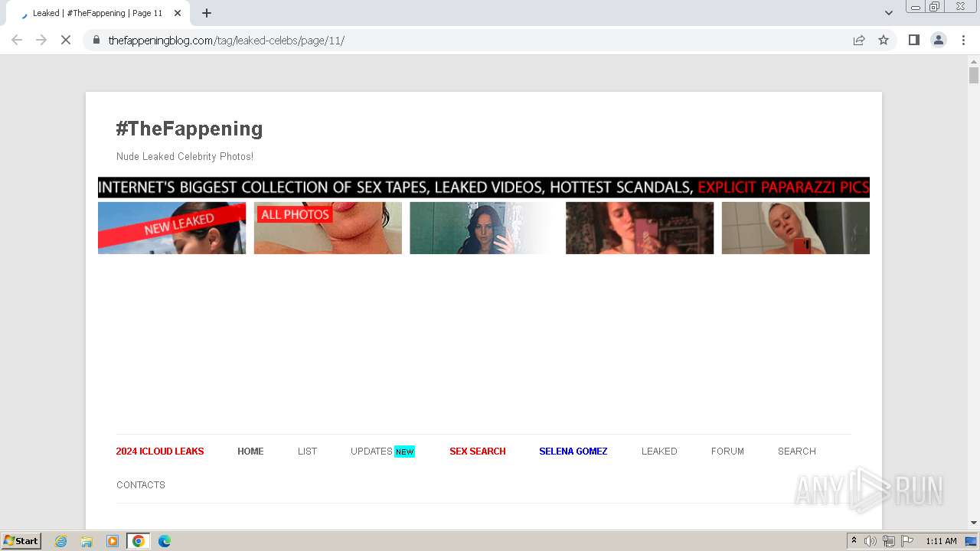980x551 pixels.
Task: Click the forward navigation arrow
Action: tap(41, 40)
